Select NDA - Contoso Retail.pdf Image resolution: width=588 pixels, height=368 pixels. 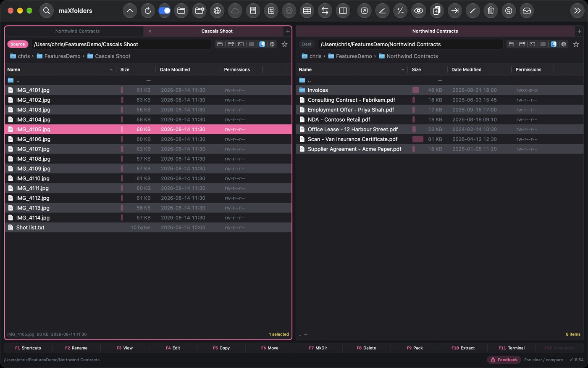click(x=440, y=119)
